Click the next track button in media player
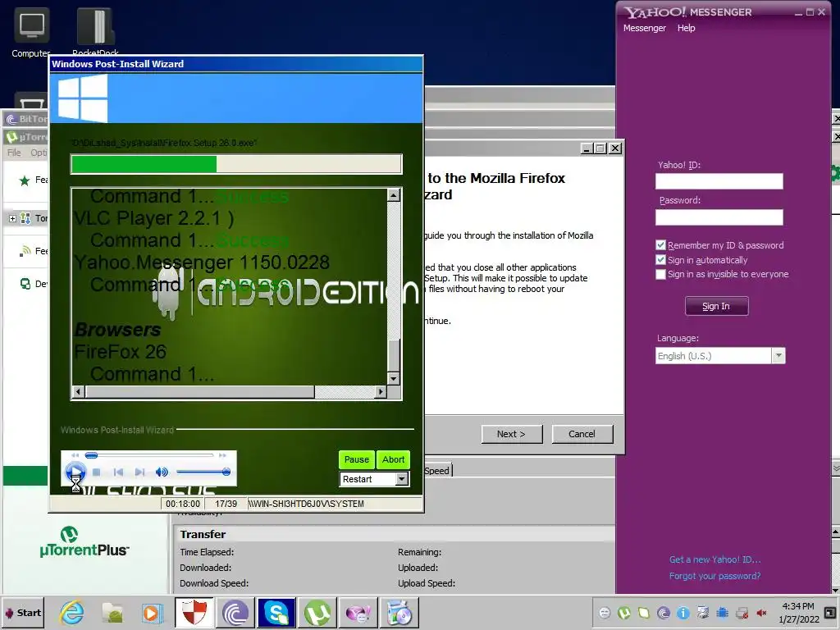 tap(139, 472)
